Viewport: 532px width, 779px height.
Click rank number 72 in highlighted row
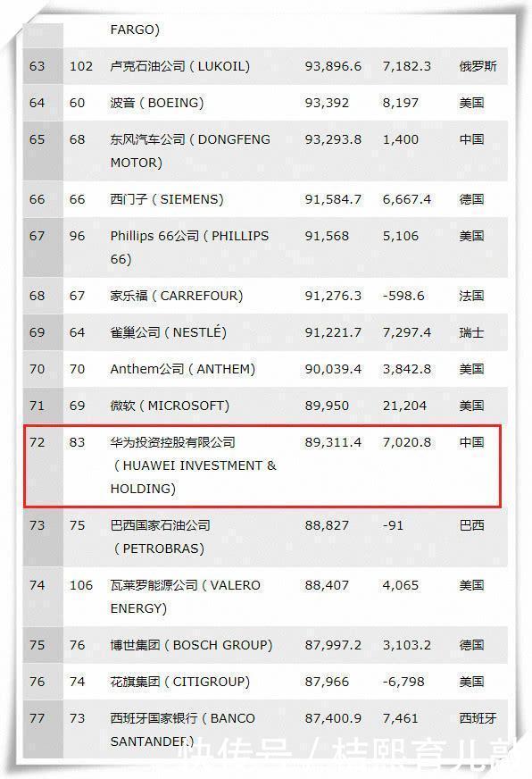coord(37,442)
